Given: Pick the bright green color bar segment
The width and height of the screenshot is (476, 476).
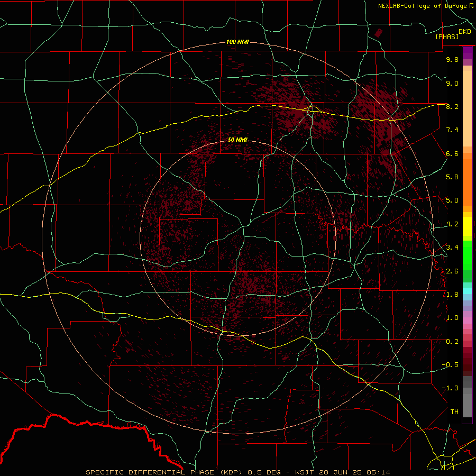Looking at the screenshot, I should (467, 255).
